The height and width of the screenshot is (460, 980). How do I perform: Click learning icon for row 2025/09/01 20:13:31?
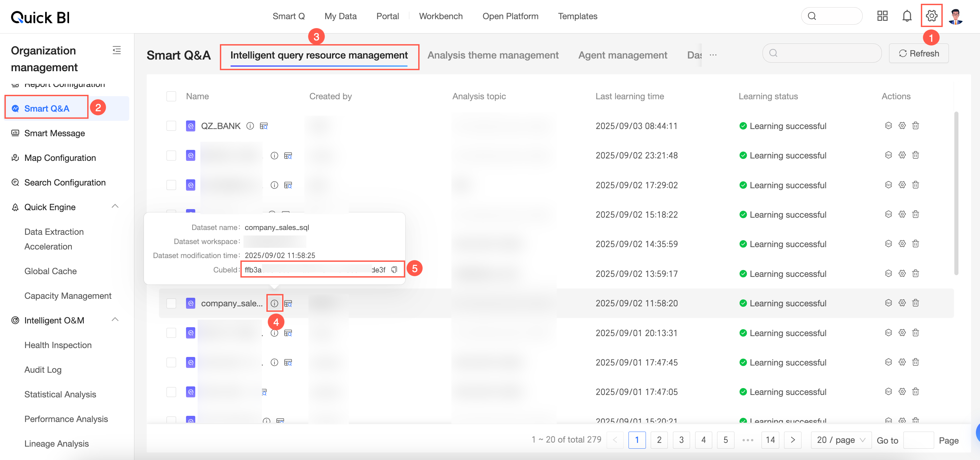coord(888,333)
